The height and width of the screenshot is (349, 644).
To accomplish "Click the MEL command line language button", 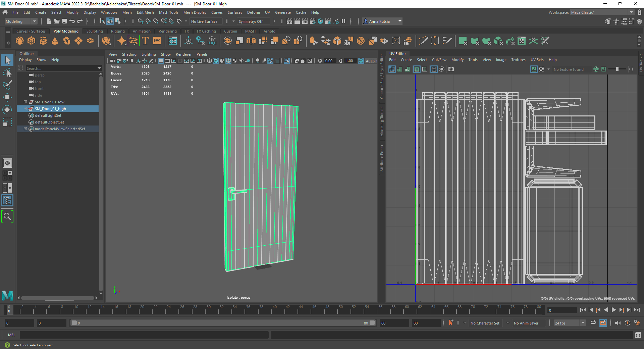I will pyautogui.click(x=11, y=335).
